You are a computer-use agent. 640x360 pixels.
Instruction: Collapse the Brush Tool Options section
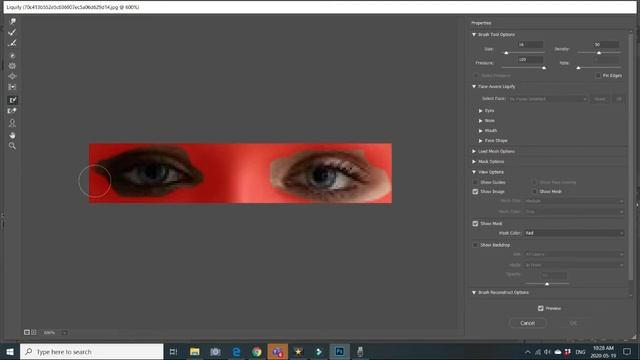click(474, 35)
